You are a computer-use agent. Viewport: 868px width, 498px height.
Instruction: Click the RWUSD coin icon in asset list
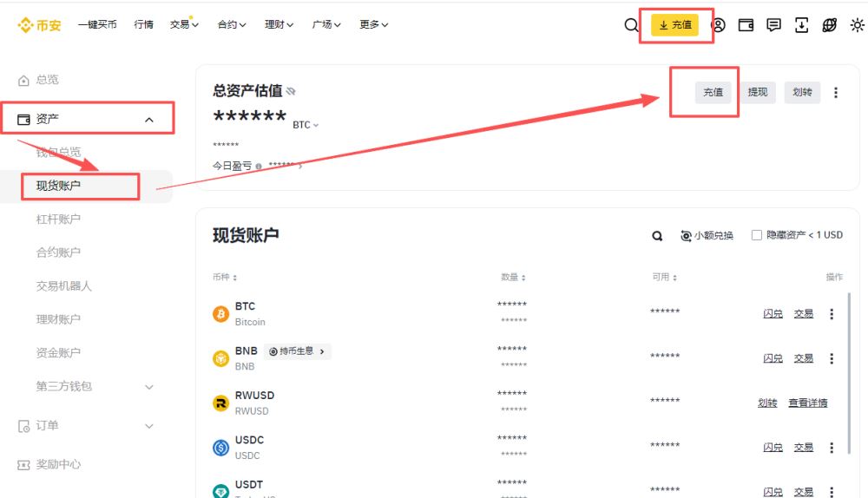click(x=220, y=403)
